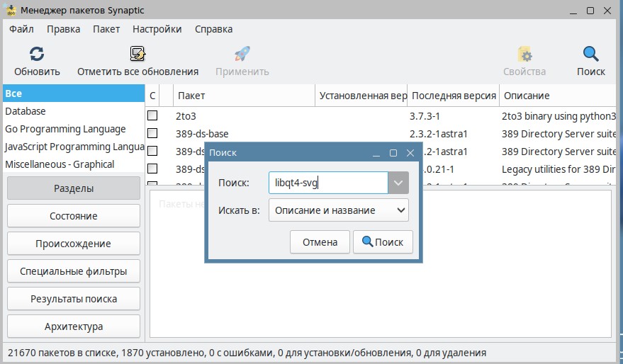Click the status bar package count text
623x364 pixels.
pyautogui.click(x=247, y=353)
